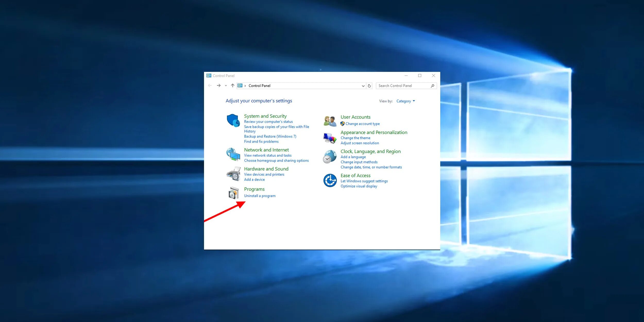Click the refresh button beside address bar

(x=369, y=86)
